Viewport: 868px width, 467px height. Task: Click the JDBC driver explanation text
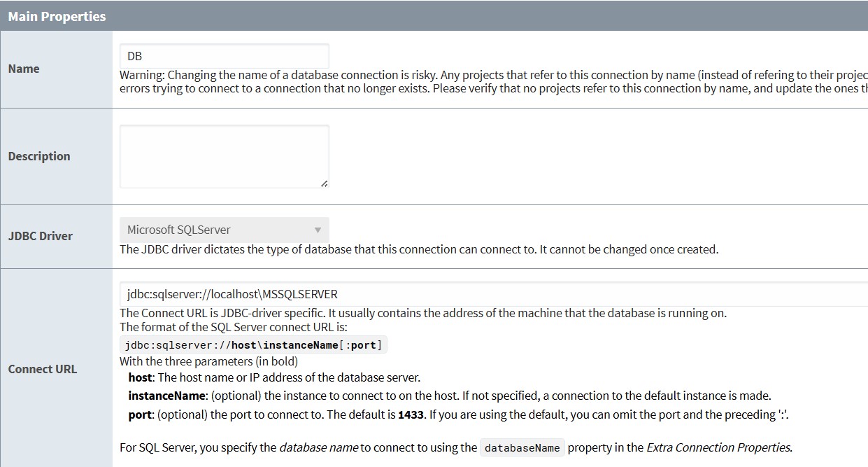419,249
